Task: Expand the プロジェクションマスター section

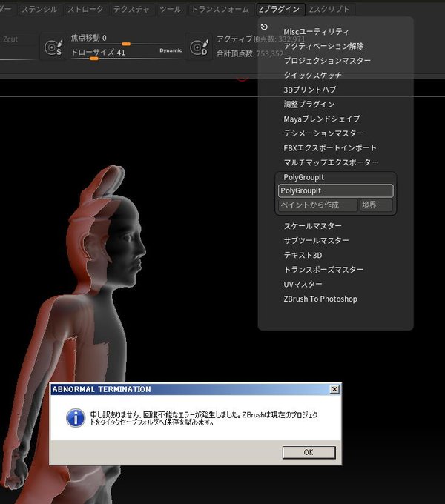Action: coord(327,61)
